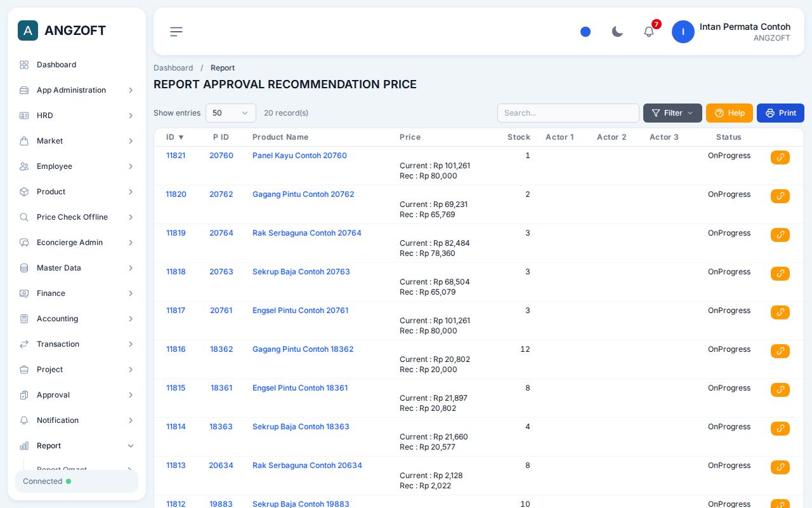Image resolution: width=812 pixels, height=508 pixels.
Task: Go to Dashboard in sidebar
Action: coord(77,65)
